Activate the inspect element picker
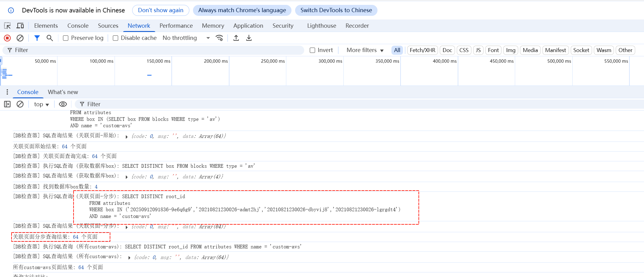The height and width of the screenshot is (277, 644). coord(7,26)
